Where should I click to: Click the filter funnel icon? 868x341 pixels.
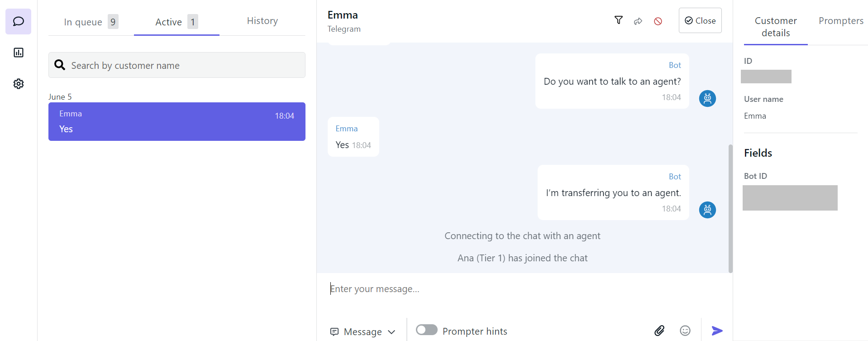[x=618, y=20]
